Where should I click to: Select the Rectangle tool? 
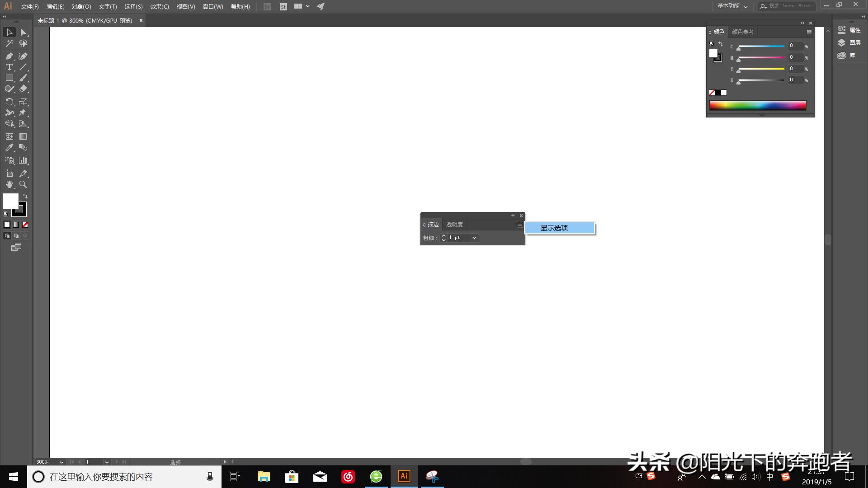point(9,78)
